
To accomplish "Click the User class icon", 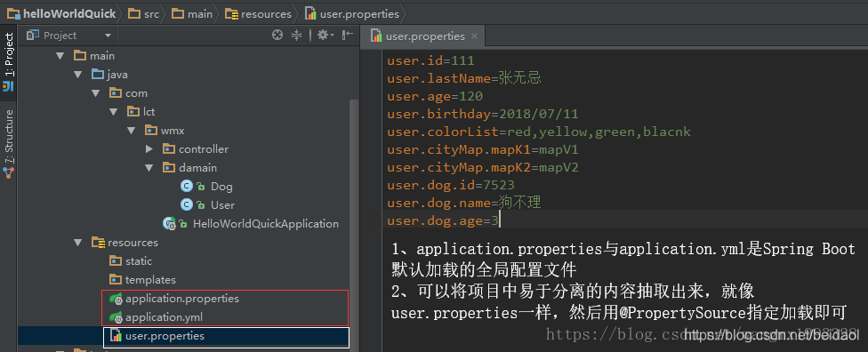I will click(187, 205).
